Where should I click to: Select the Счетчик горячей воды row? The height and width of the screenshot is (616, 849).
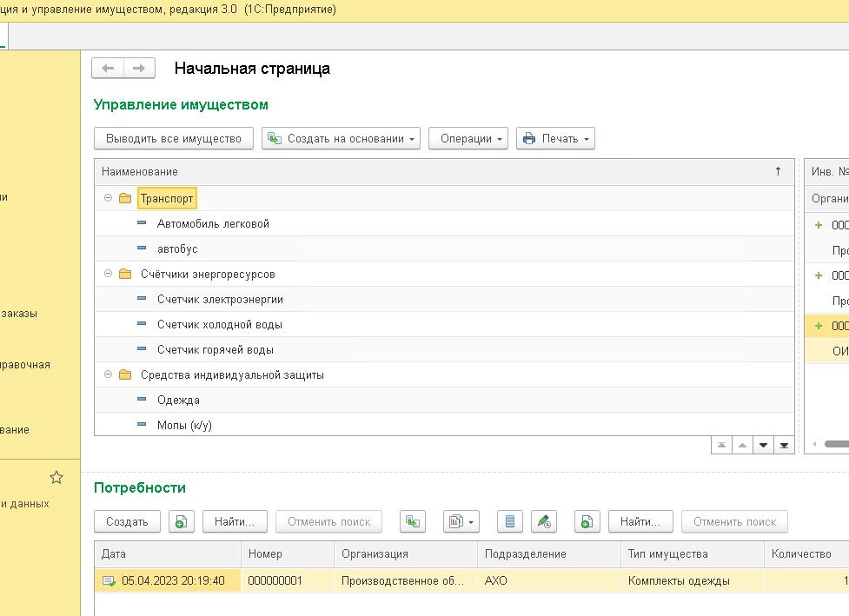tap(444, 349)
